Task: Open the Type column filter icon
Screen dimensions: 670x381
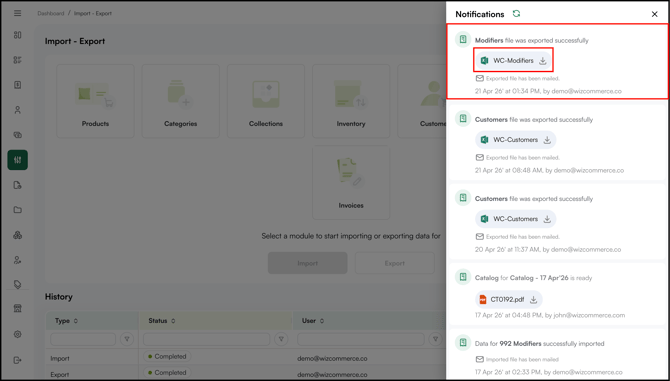Action: point(127,339)
